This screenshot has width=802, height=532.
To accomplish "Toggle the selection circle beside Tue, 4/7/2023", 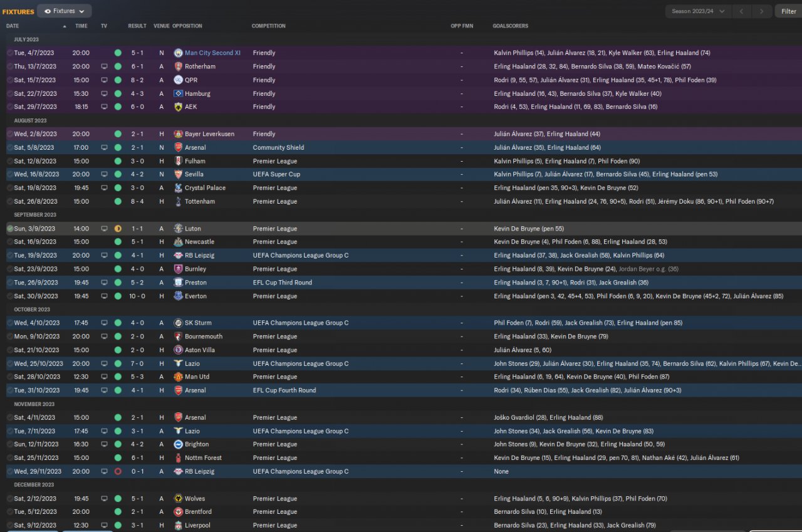I will 10,53.
